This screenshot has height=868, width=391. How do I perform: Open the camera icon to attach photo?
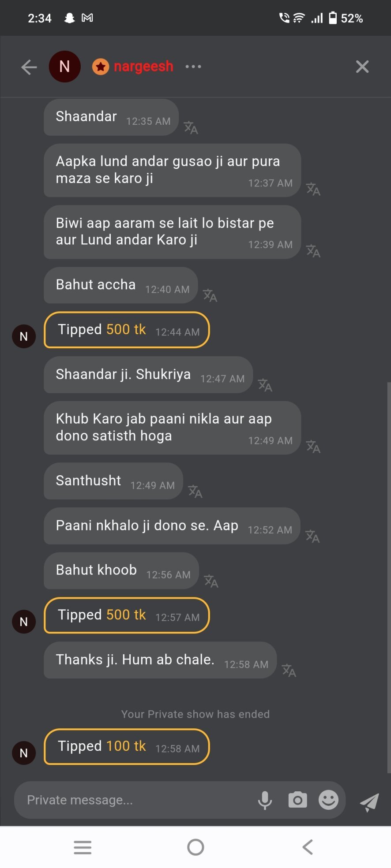[297, 800]
